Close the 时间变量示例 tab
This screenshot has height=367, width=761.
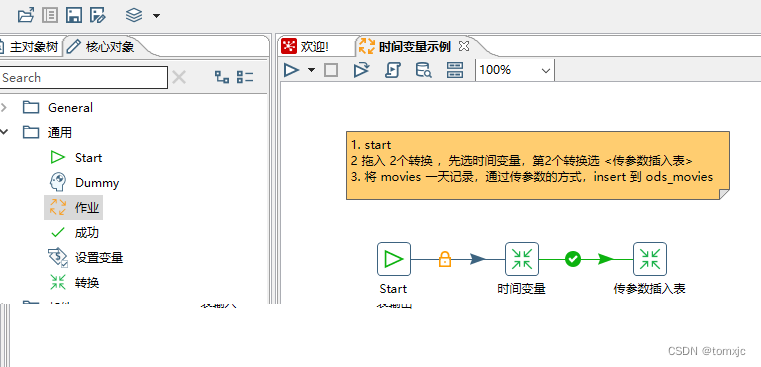[464, 46]
